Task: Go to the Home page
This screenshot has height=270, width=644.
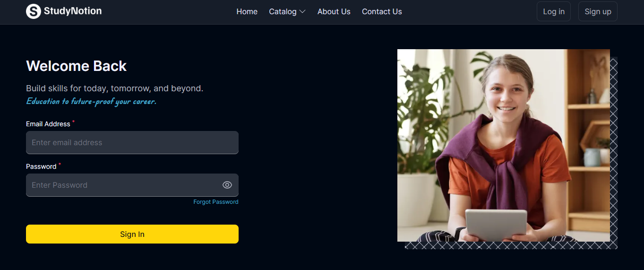Action: (x=247, y=11)
